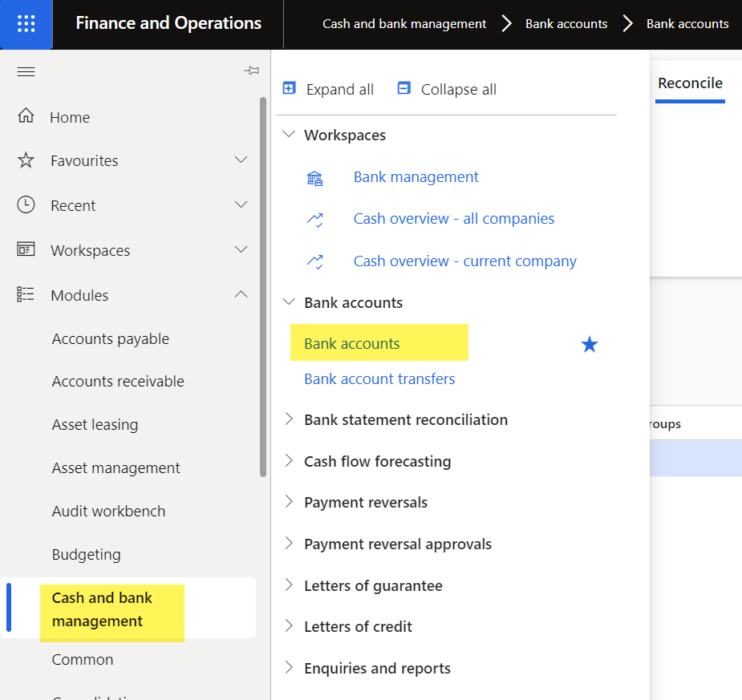The height and width of the screenshot is (700, 742).
Task: Expand the Favourites section chevron
Action: pyautogui.click(x=241, y=160)
